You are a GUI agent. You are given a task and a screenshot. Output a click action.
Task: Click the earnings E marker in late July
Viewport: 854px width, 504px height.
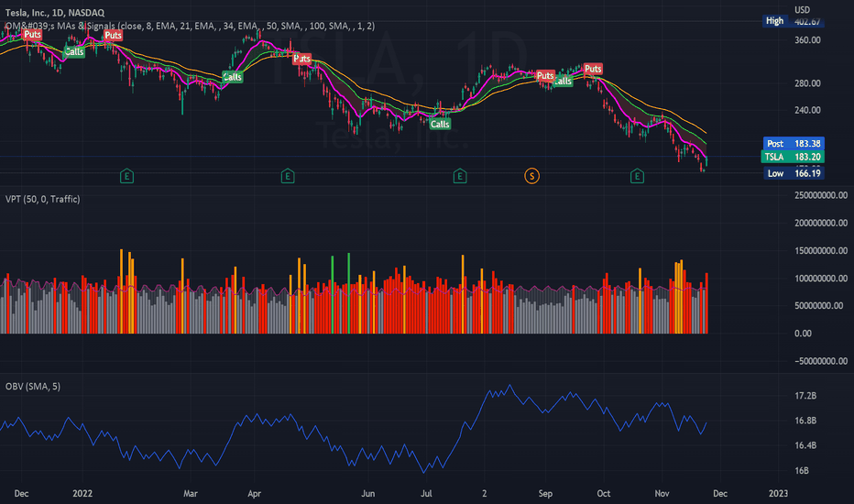click(x=460, y=176)
